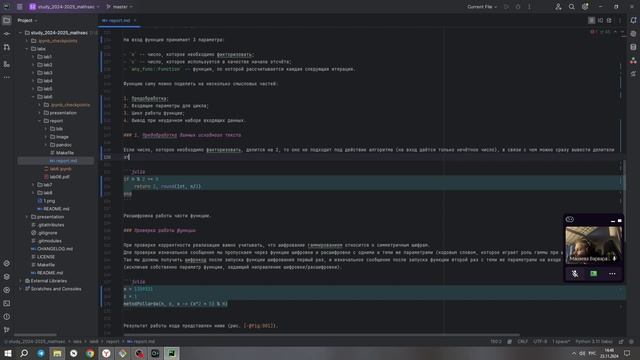Open the Problems tool window
This screenshot has width=640, height=360.
(x=7, y=317)
